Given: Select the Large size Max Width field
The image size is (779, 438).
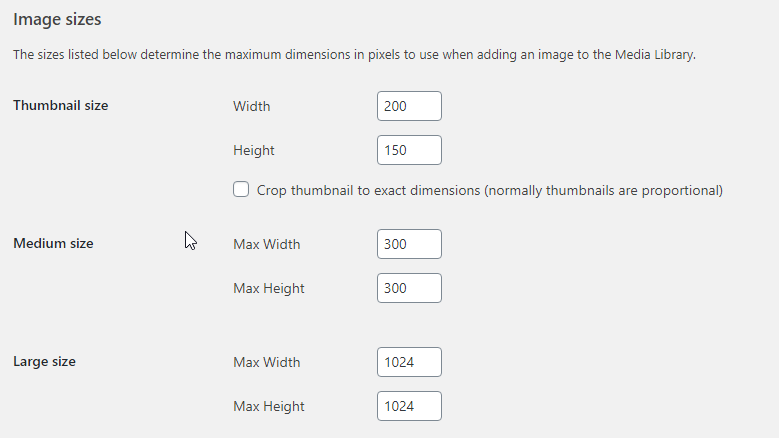Looking at the screenshot, I should [409, 362].
